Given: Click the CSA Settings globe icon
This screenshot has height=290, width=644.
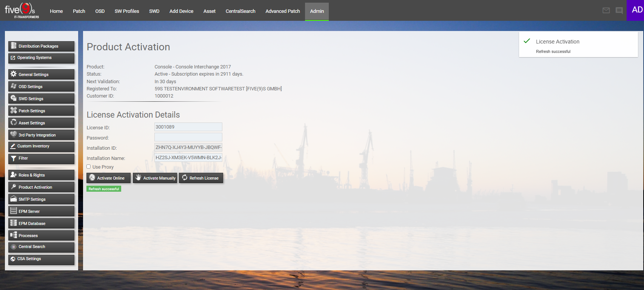Looking at the screenshot, I should (x=13, y=259).
